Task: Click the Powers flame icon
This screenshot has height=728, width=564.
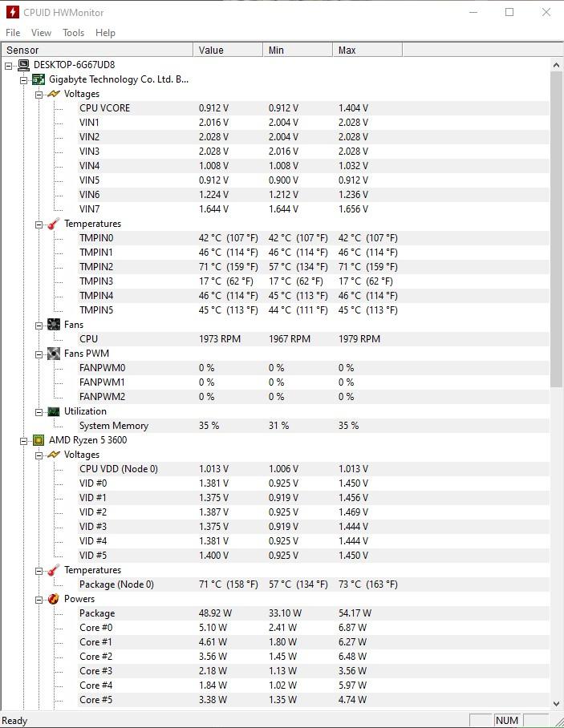Action: 54,599
